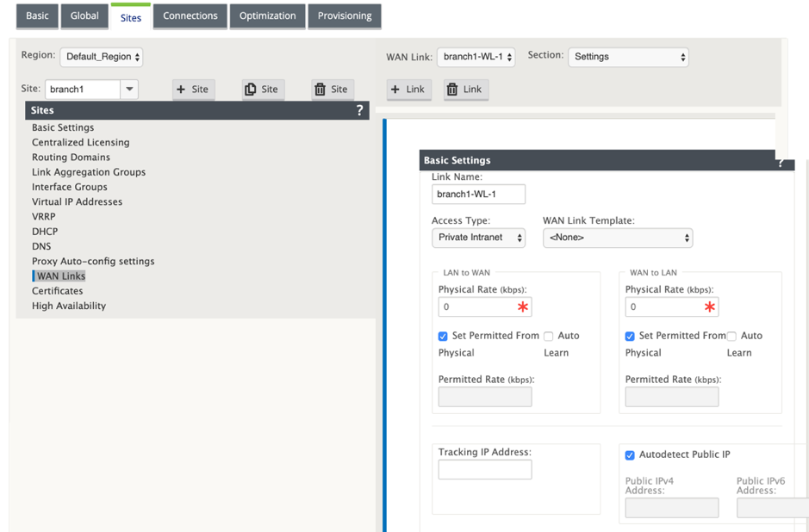Open the Region dropdown
Viewport: 809px width, 532px height.
point(102,57)
